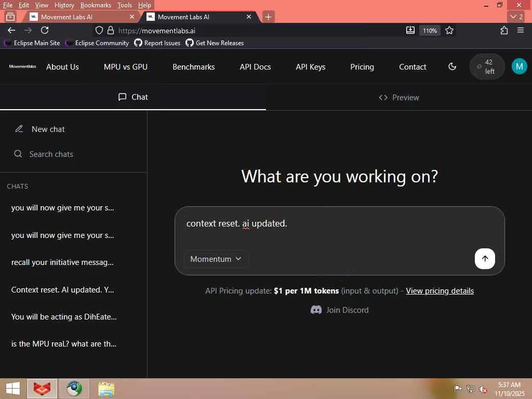
Task: Close the first Movement Labs AI tab
Action: click(132, 17)
